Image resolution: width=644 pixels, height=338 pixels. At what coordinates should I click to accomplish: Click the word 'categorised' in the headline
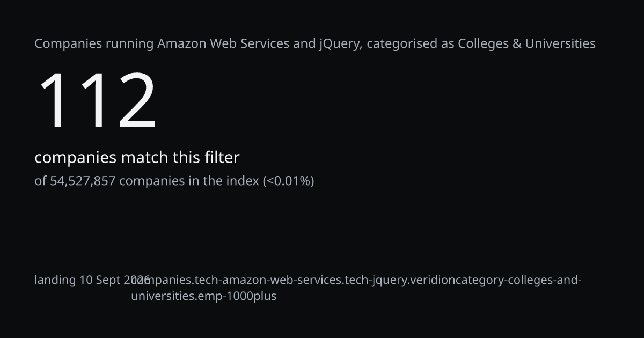(402, 44)
